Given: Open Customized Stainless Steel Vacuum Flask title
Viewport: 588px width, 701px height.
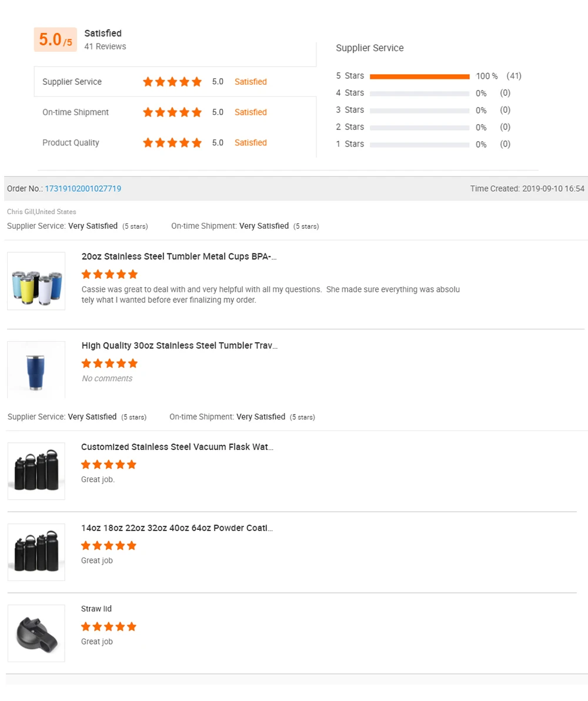Looking at the screenshot, I should [x=177, y=447].
